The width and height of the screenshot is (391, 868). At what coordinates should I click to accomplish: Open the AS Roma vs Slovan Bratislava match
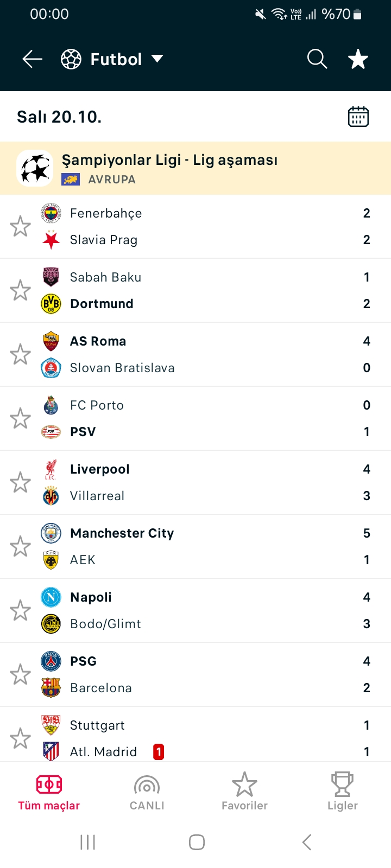pos(195,354)
